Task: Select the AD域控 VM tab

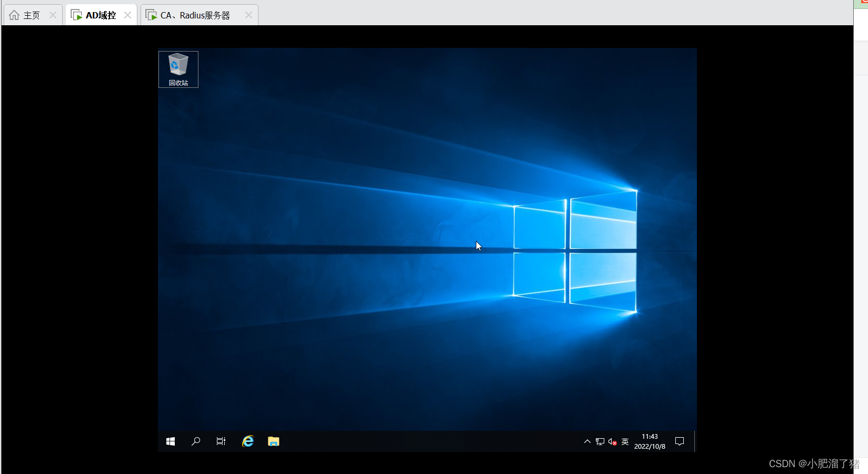Action: tap(102, 15)
